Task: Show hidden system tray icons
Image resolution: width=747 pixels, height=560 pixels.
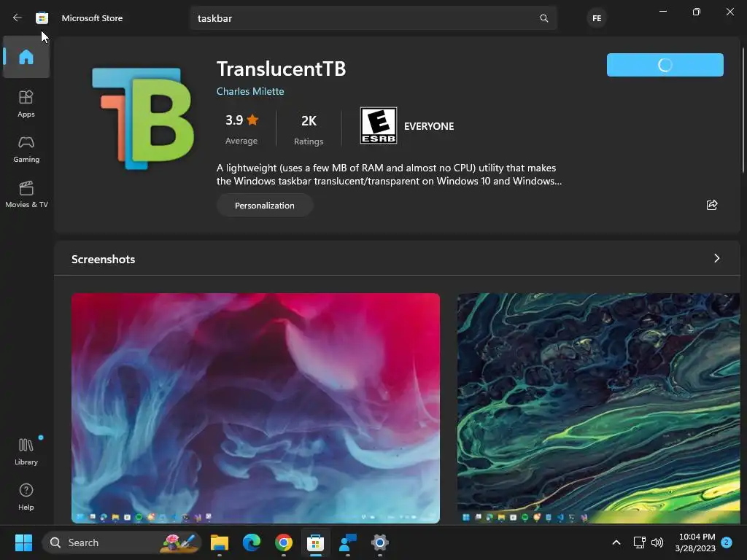Action: [616, 542]
